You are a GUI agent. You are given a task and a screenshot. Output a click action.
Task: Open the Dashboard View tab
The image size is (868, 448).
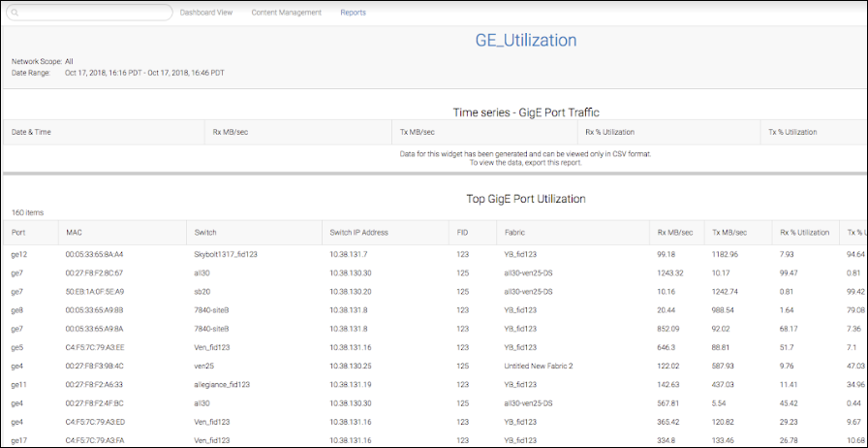coord(206,13)
